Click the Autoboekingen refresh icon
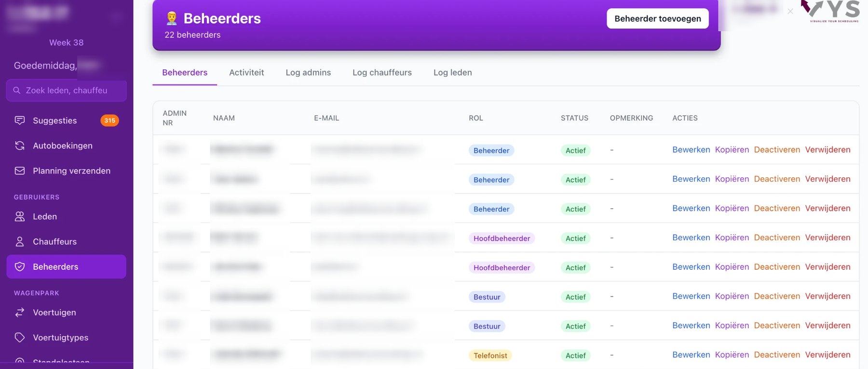868x369 pixels. click(20, 145)
